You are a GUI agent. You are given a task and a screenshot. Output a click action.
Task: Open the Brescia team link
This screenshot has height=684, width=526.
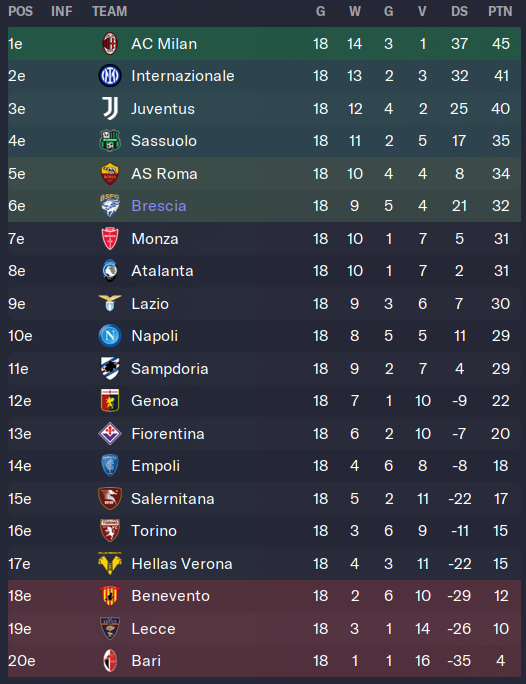[159, 206]
